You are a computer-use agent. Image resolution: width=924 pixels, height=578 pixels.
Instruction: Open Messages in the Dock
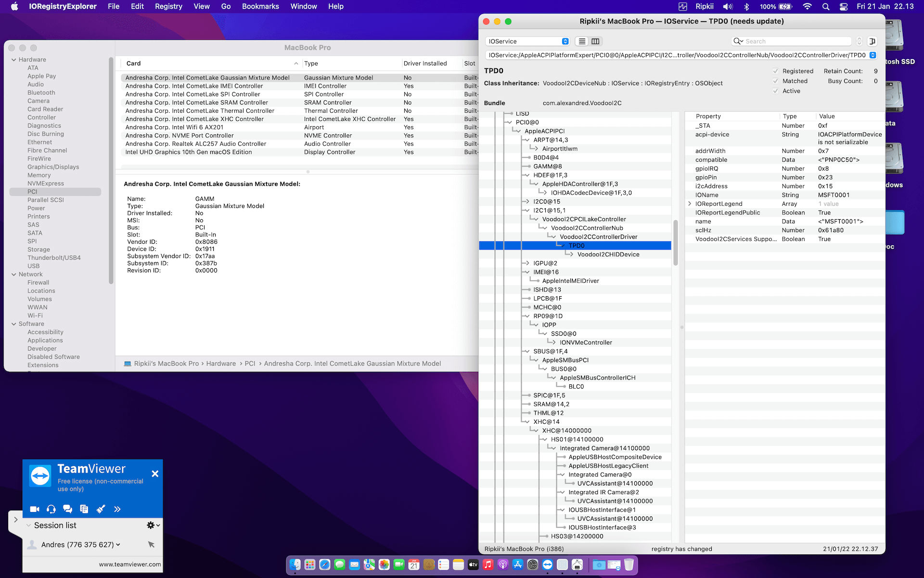pyautogui.click(x=340, y=565)
